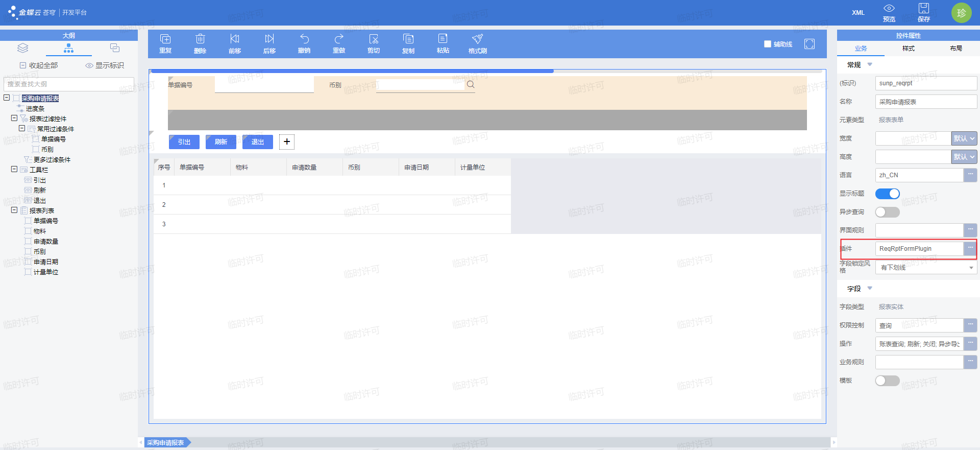980x450 pixels.
Task: Collapse the 采购申请报表 root node
Action: (7, 98)
